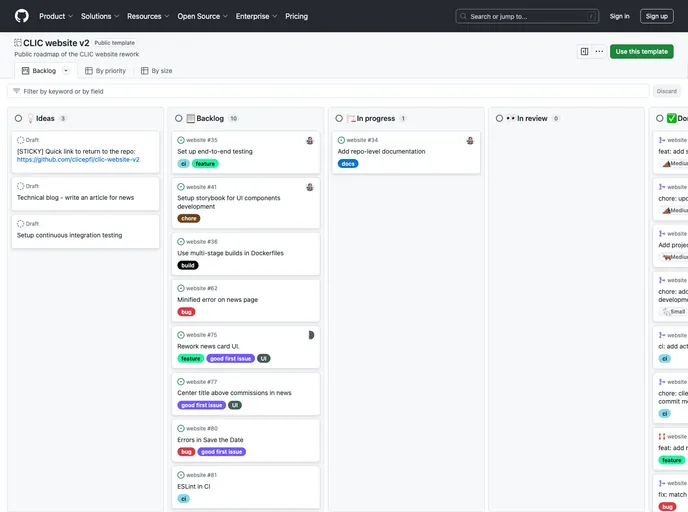Click the half-circle icon on website #75 card

coord(311,335)
